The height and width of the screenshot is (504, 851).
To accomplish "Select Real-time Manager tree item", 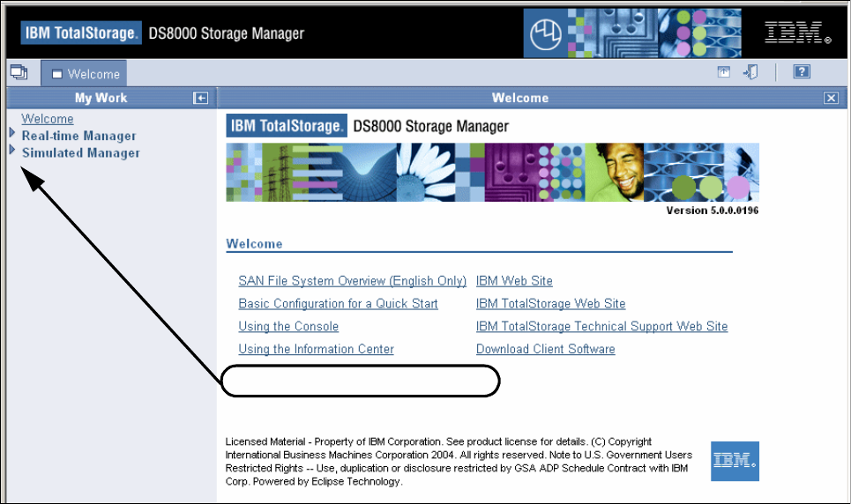I will click(78, 136).
